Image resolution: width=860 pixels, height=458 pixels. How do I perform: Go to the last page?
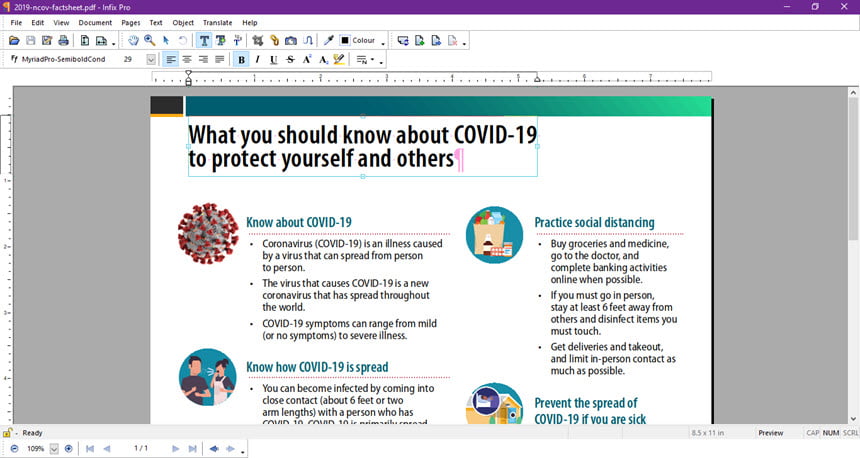(192, 449)
